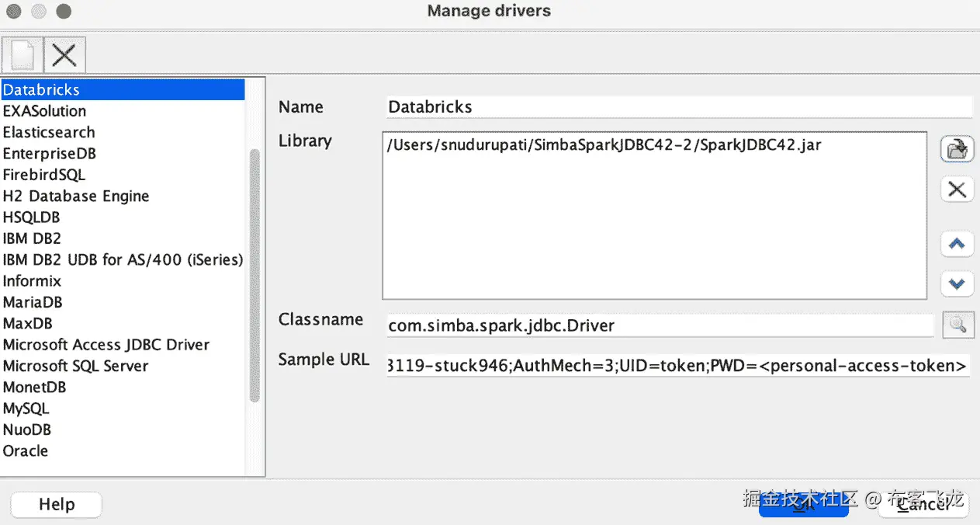
Task: Select Oracle in the driver list
Action: (x=26, y=450)
